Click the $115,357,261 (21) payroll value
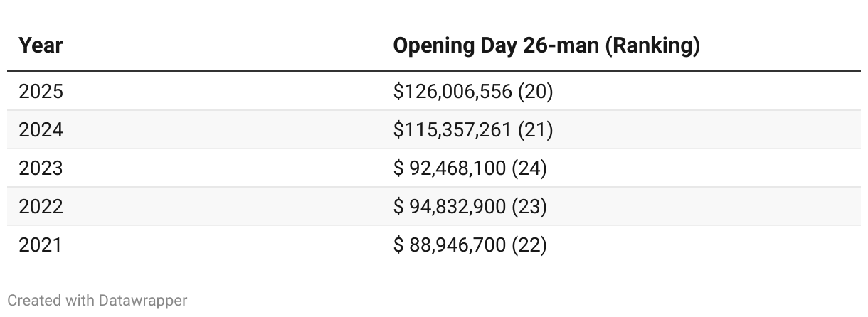This screenshot has height=317, width=868. pyautogui.click(x=473, y=130)
